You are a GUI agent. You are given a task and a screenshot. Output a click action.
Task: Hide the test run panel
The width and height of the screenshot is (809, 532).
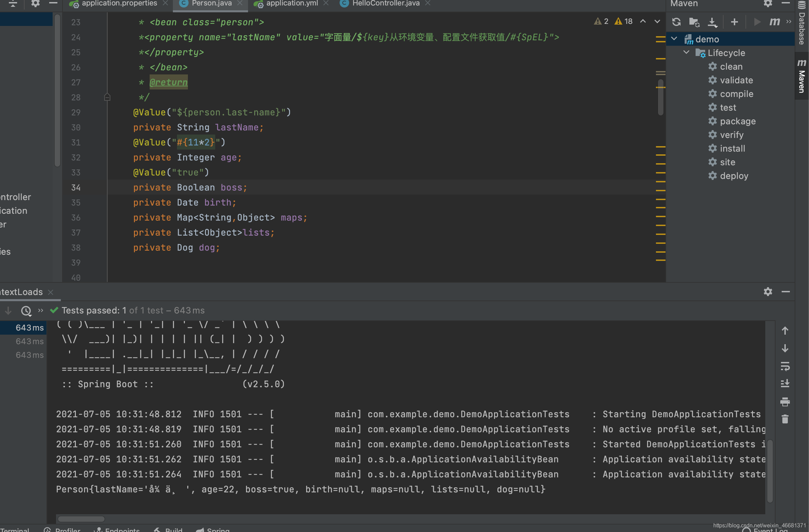click(785, 292)
